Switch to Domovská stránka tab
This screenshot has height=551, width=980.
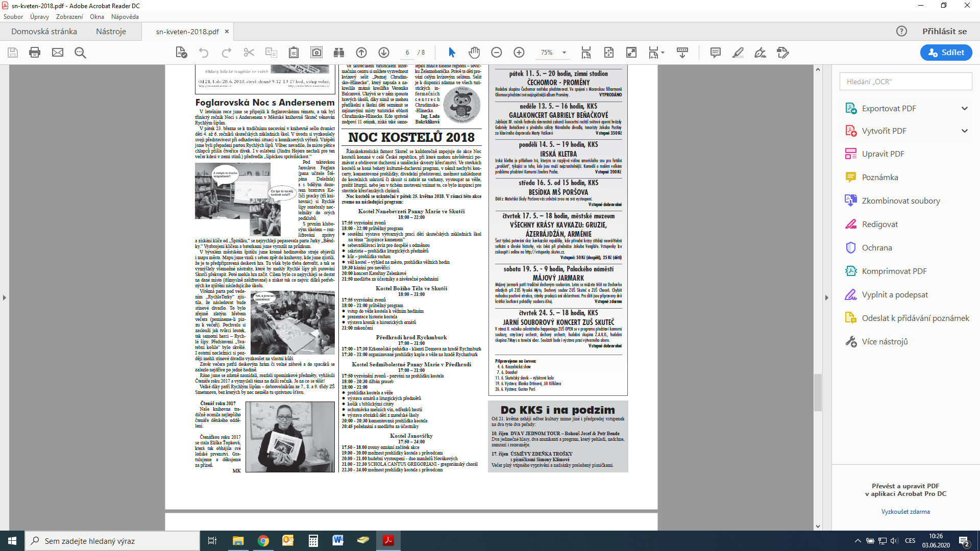(x=44, y=31)
